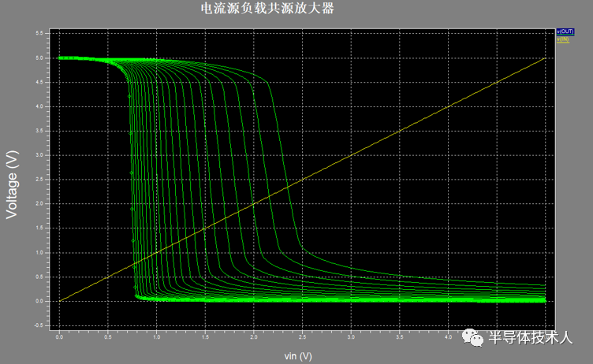The height and width of the screenshot is (364, 593).
Task: Click the Voltage (V) y-axis label
Action: 12,185
